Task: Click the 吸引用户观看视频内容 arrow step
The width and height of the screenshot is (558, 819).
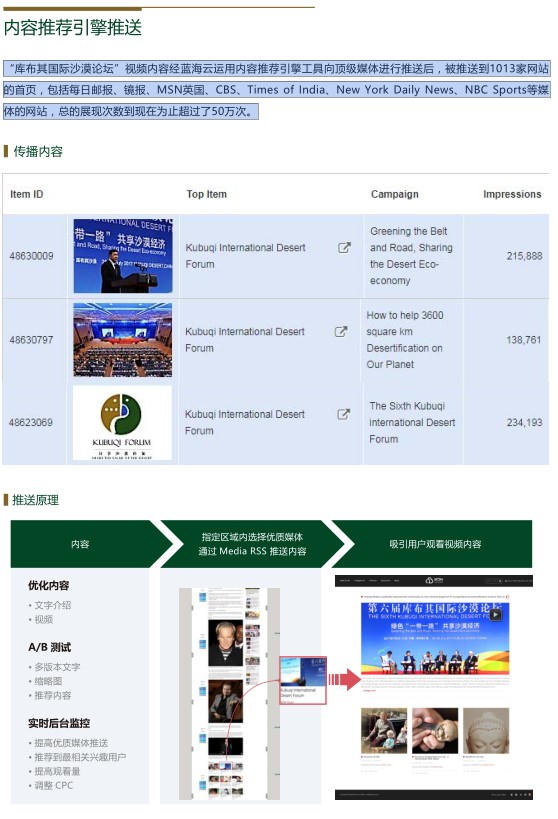Action: (434, 544)
